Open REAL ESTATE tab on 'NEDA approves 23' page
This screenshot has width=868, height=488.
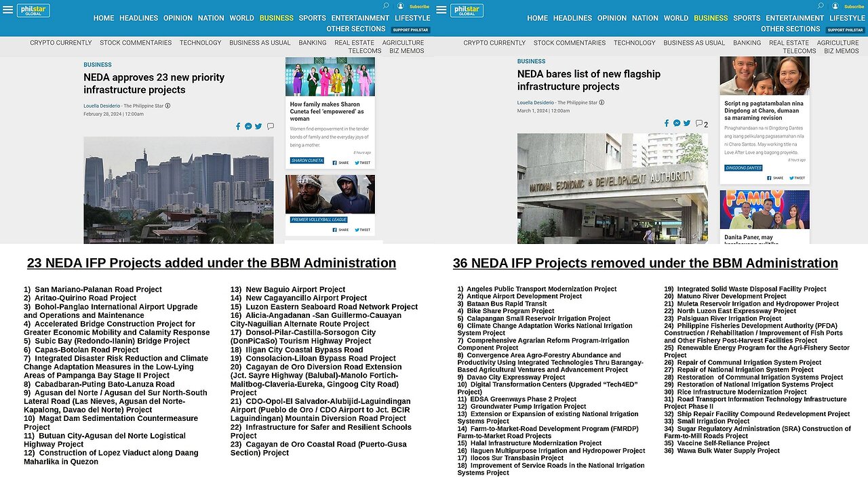tap(355, 43)
